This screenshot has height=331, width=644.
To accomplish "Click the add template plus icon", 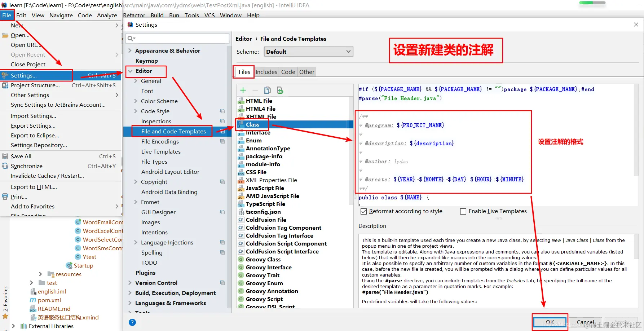I will click(243, 90).
